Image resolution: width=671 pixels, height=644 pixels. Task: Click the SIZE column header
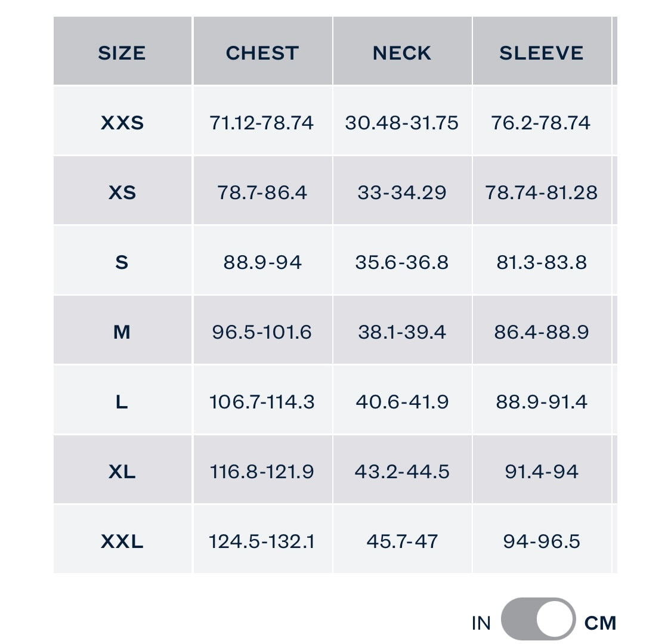122,53
